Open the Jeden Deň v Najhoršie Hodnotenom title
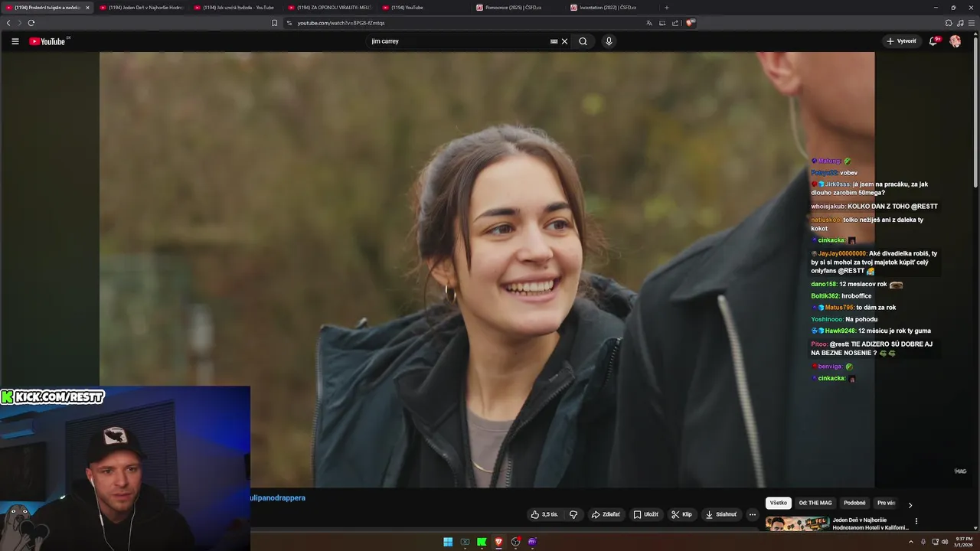Viewport: 980px width, 551px height. tap(871, 523)
